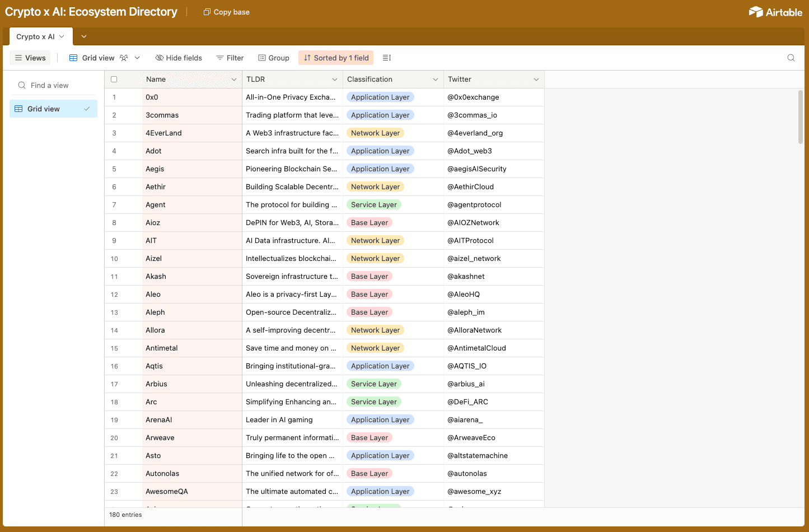
Task: Click the Service Layer tag for Agent
Action: 373,205
